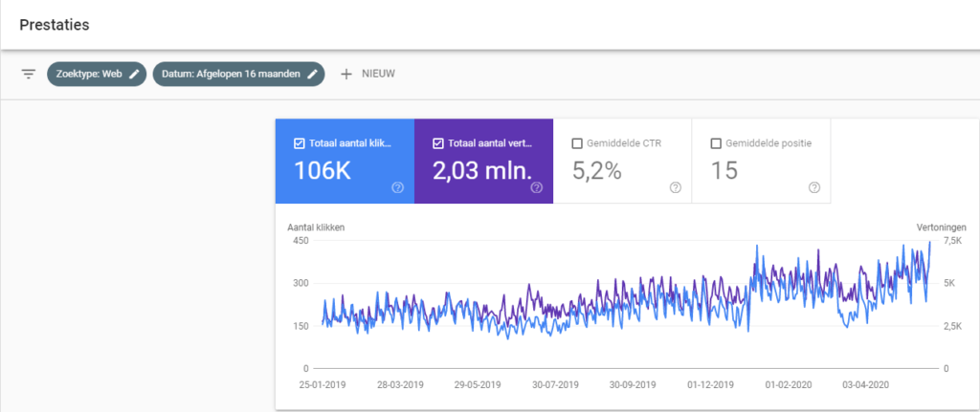The image size is (980, 412).
Task: Uncheck Totaal aantal klikken checkbox
Action: pos(299,143)
